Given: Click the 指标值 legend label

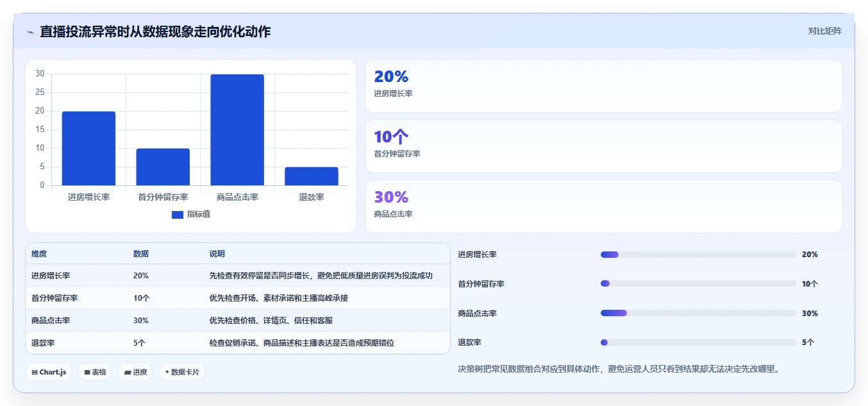Looking at the screenshot, I should point(198,214).
